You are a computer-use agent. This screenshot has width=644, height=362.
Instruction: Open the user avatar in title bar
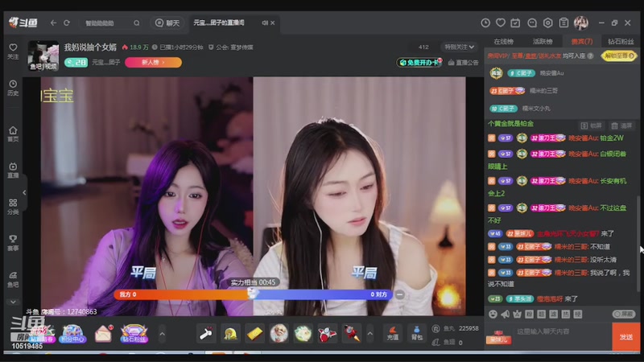coord(581,23)
